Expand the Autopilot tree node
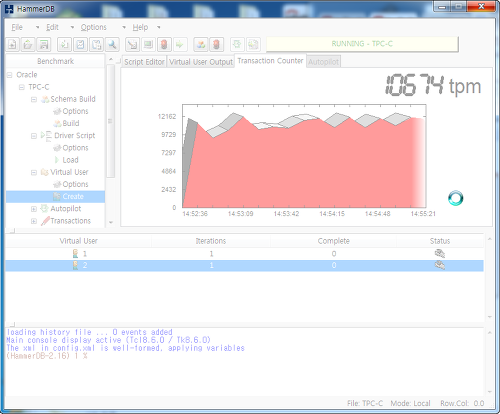Image resolution: width=500 pixels, height=414 pixels. click(x=34, y=209)
